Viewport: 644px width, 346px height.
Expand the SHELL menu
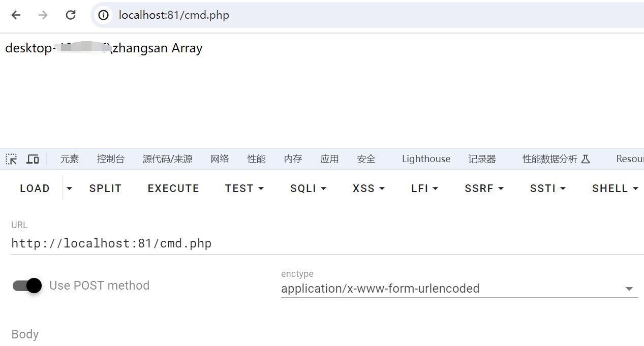coord(615,188)
